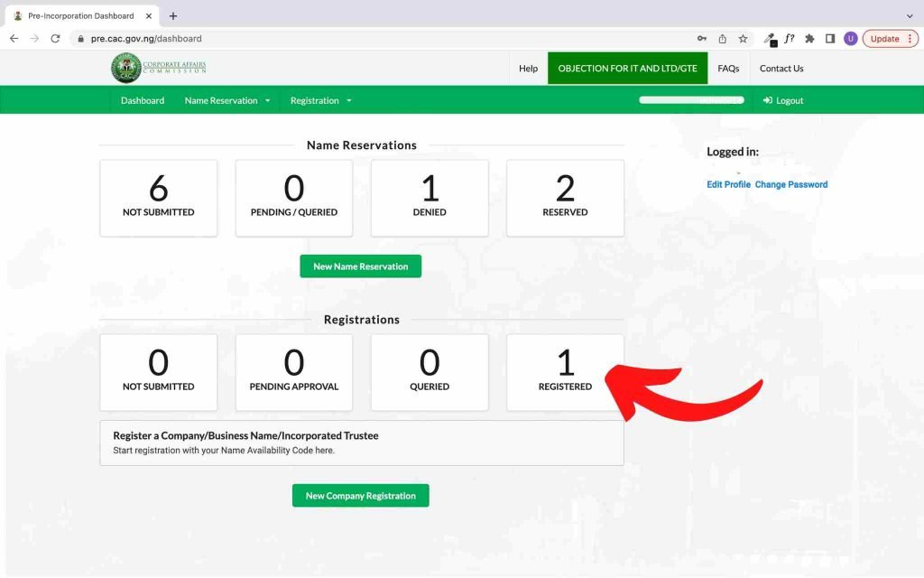Image resolution: width=924 pixels, height=578 pixels.
Task: Open the Queried registrations card
Action: 430,373
